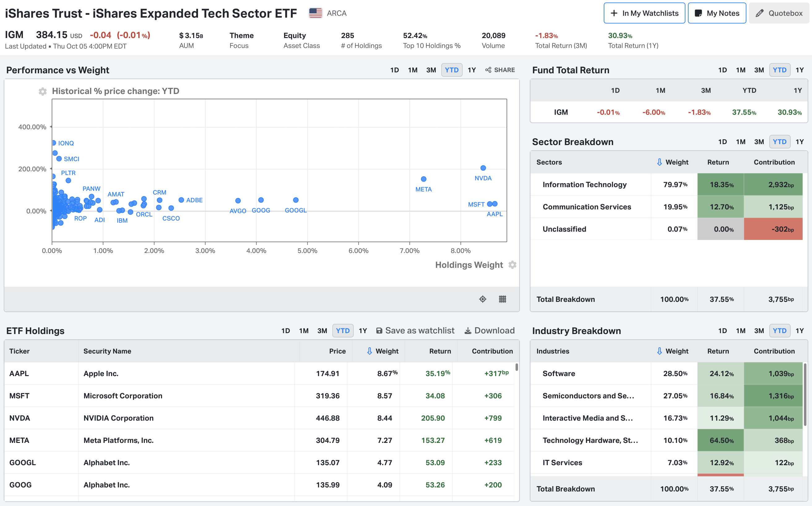
Task: Select 1D period in Performance vs Weight
Action: (395, 70)
